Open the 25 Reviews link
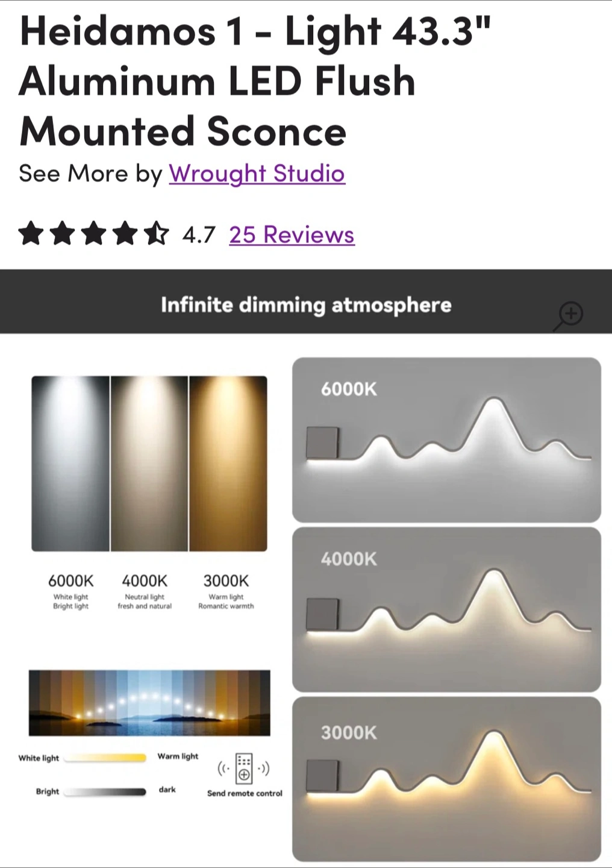This screenshot has height=868, width=612. coord(292,234)
